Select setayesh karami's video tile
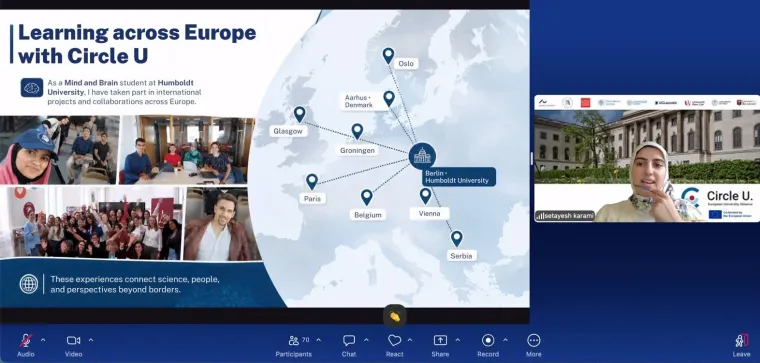The height and width of the screenshot is (363, 760). tap(647, 158)
